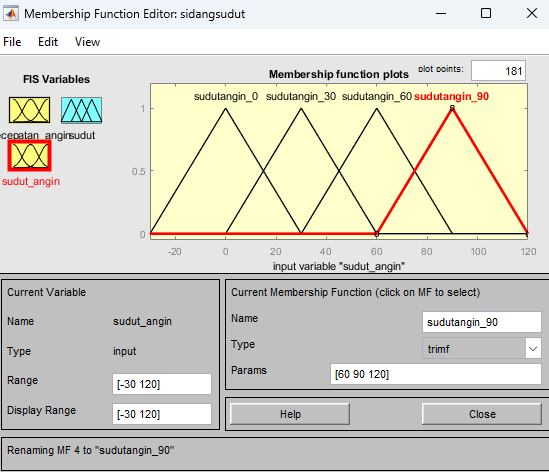Select the sudutangin_60 membership function label
The height and width of the screenshot is (472, 549).
click(377, 96)
